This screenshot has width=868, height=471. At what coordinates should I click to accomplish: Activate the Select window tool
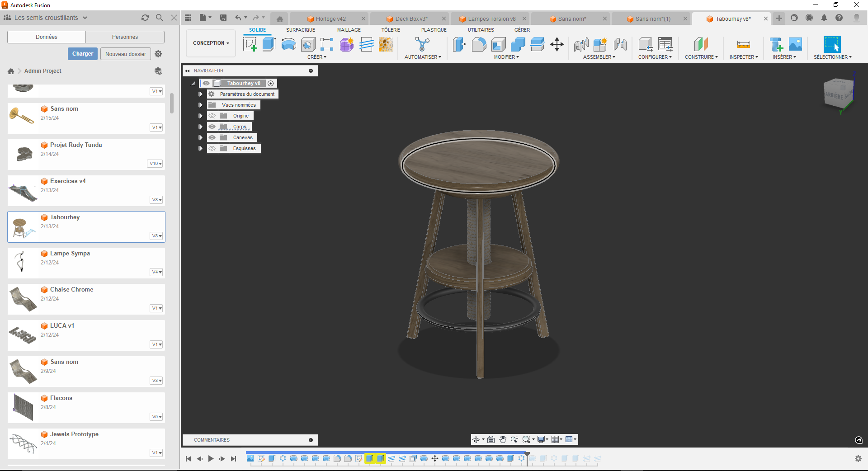[832, 44]
